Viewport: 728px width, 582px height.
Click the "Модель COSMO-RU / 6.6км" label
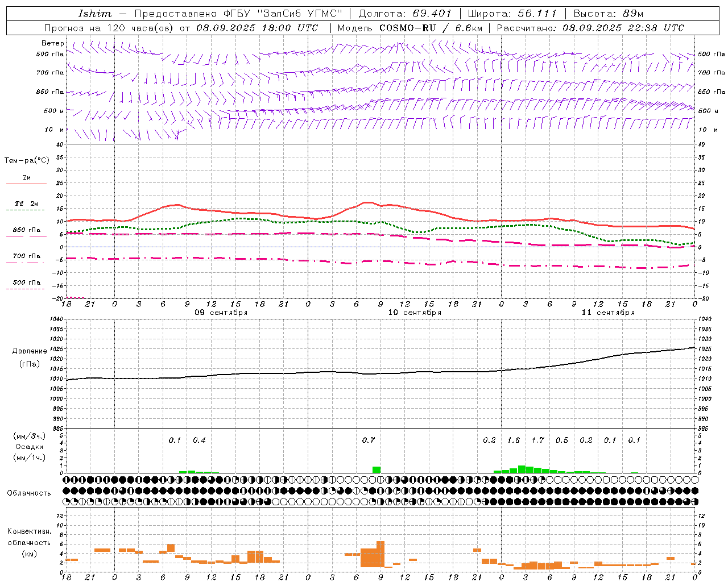(410, 28)
